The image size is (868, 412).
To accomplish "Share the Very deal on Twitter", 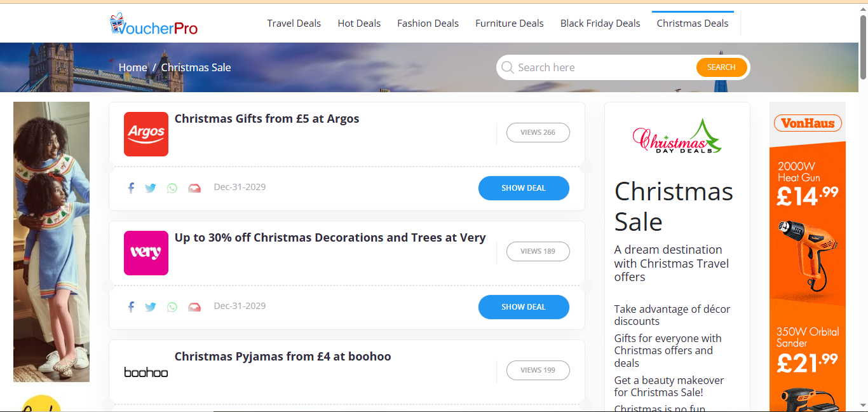I will pyautogui.click(x=151, y=307).
